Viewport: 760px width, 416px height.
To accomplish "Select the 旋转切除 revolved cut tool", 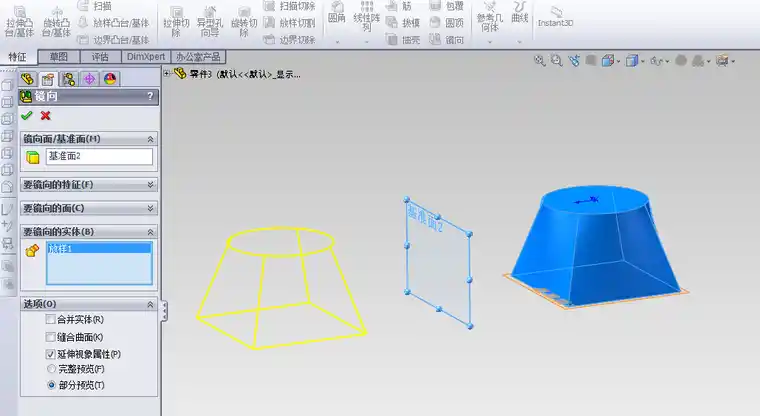I will click(244, 22).
